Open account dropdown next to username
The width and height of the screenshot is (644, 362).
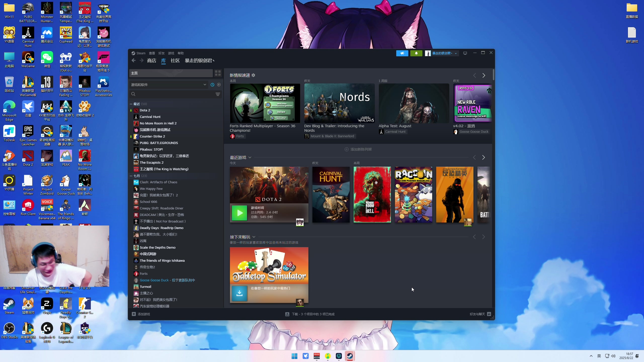[456, 53]
